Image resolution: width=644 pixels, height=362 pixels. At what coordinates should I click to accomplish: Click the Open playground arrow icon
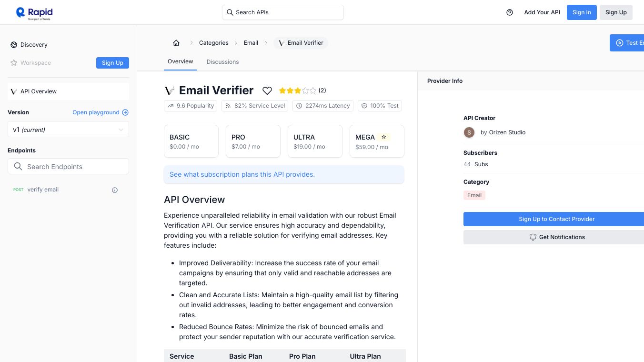[125, 112]
